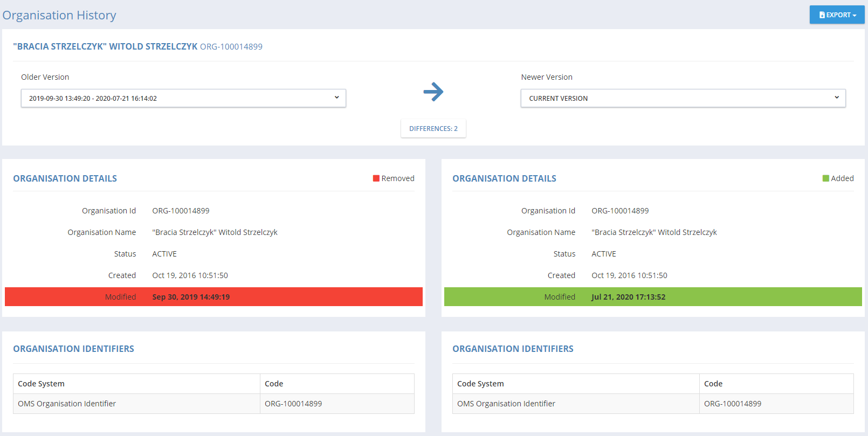The height and width of the screenshot is (436, 868).
Task: Click the green Added legend swatch
Action: coord(825,178)
